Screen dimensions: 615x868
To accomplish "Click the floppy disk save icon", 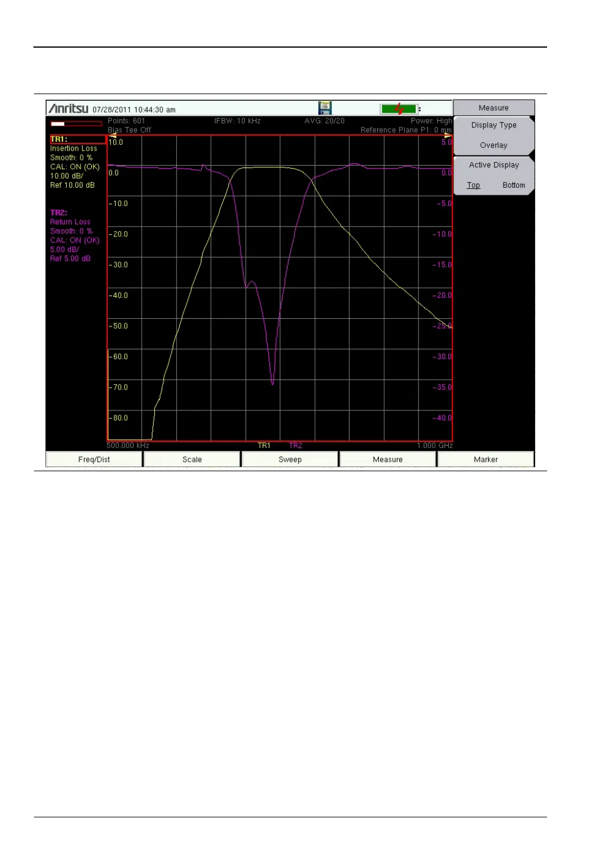I will [325, 108].
